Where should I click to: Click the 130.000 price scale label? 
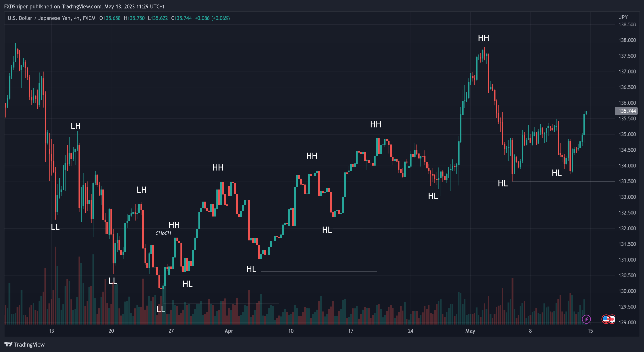click(x=627, y=291)
